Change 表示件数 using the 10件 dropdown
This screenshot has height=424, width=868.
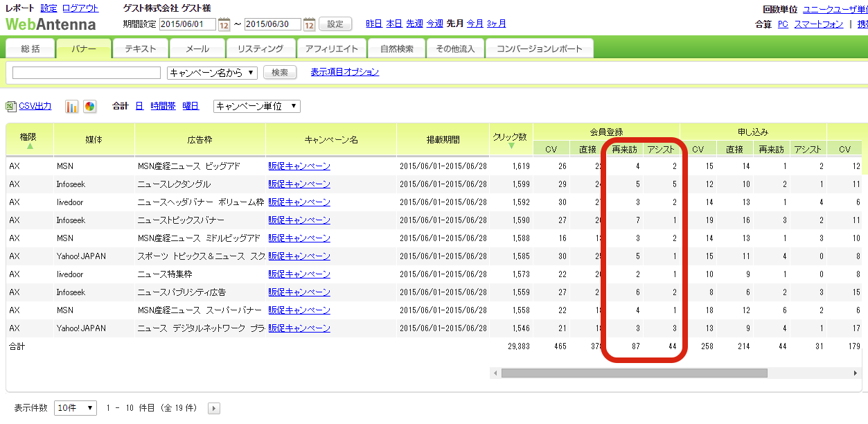point(76,408)
